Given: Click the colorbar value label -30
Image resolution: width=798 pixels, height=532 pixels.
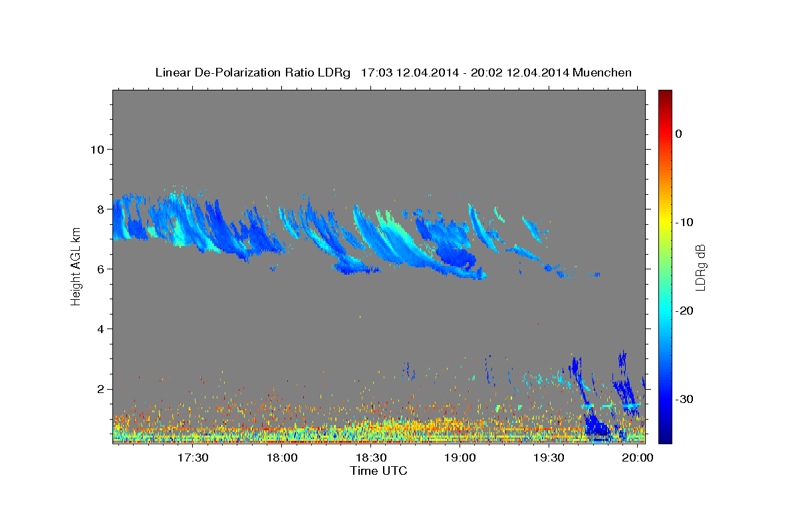Looking at the screenshot, I should (x=684, y=399).
